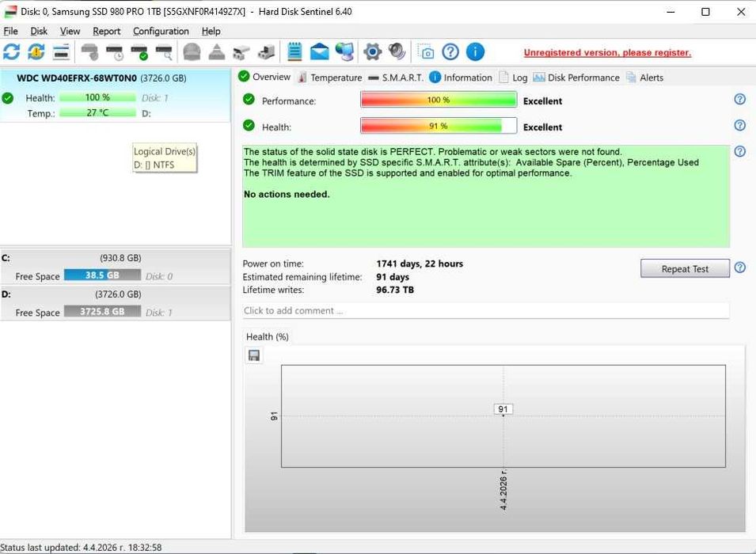Switch to the Alerts tab

pos(644,77)
